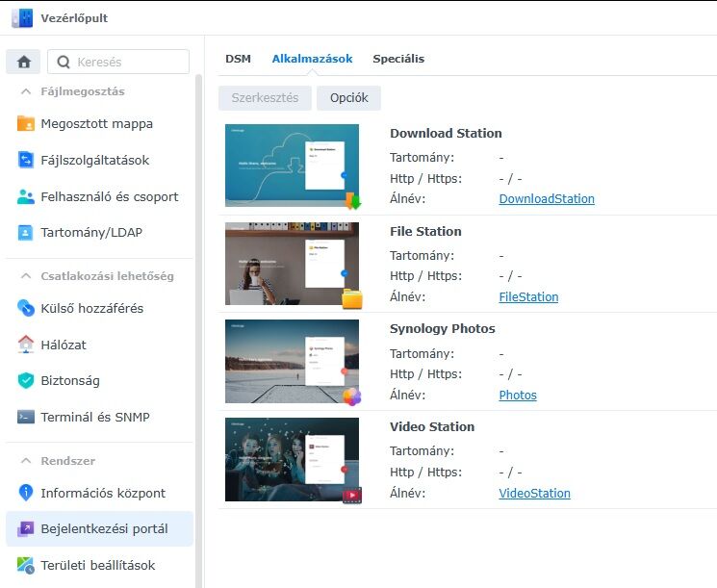
Task: Open Területi beállítások icon
Action: (26, 565)
